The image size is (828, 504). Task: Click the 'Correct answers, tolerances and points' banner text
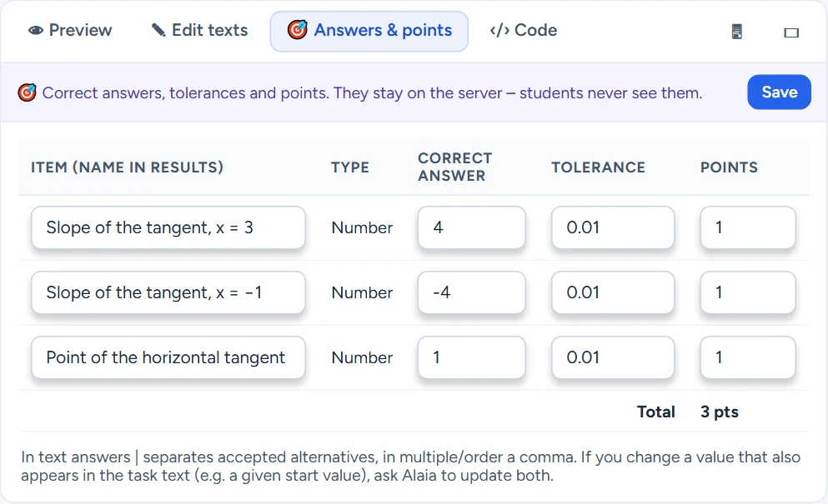click(x=372, y=92)
